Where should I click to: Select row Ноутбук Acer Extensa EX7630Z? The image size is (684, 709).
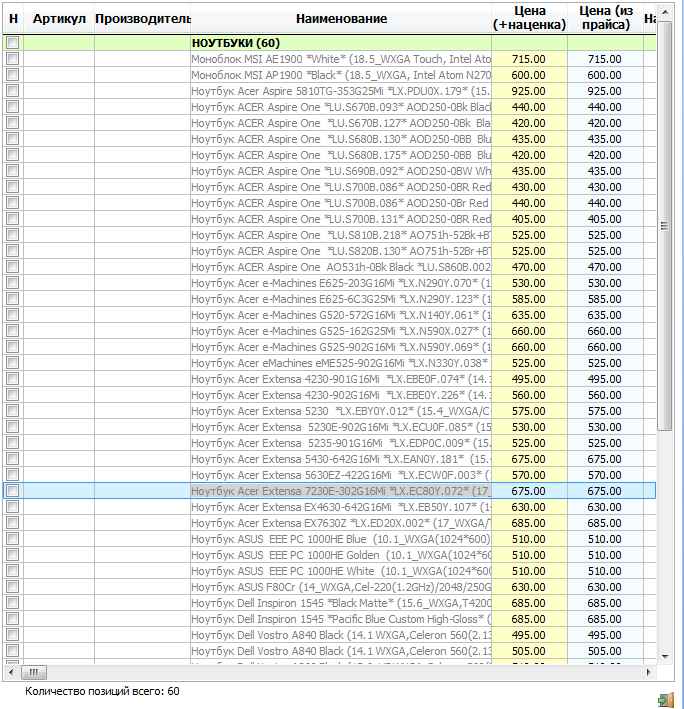click(330, 523)
